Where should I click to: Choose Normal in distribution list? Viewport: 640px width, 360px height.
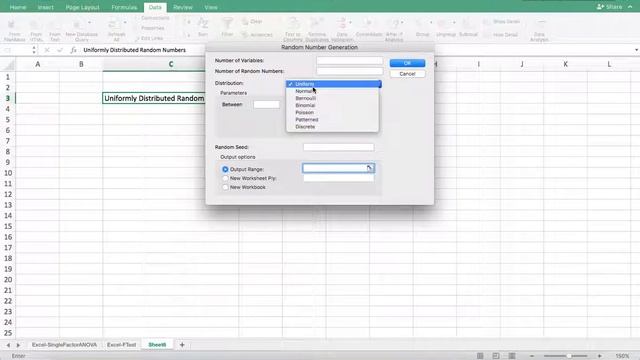click(333, 91)
